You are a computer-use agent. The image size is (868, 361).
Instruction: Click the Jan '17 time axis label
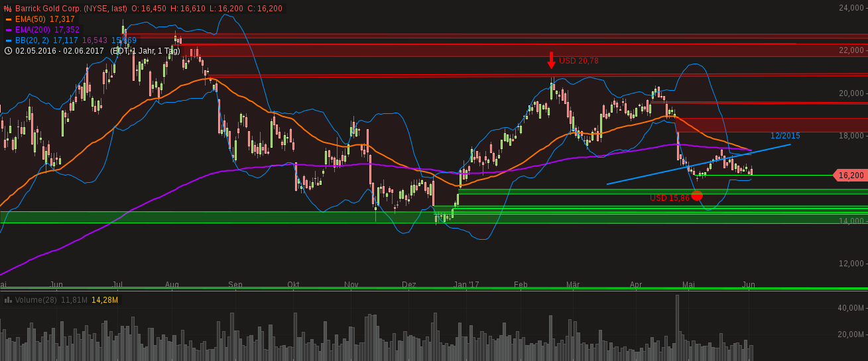point(466,285)
